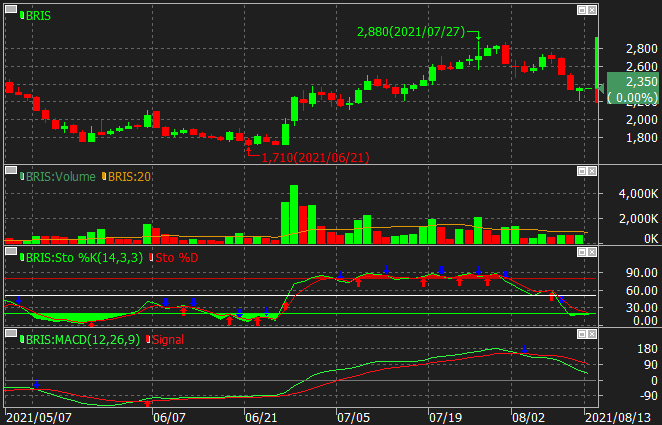Click the 2,600 price axis label
662x425 pixels.
pos(642,67)
